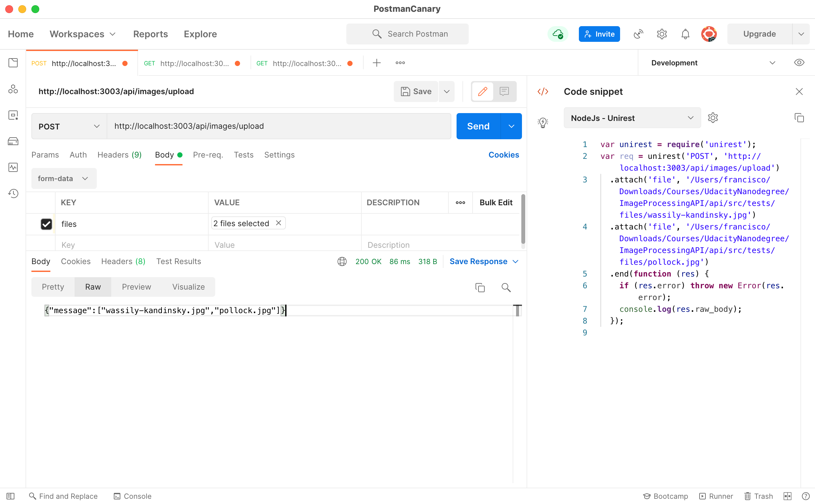This screenshot has width=815, height=504.
Task: Open the Mock Servers sidebar icon
Action: 13,141
